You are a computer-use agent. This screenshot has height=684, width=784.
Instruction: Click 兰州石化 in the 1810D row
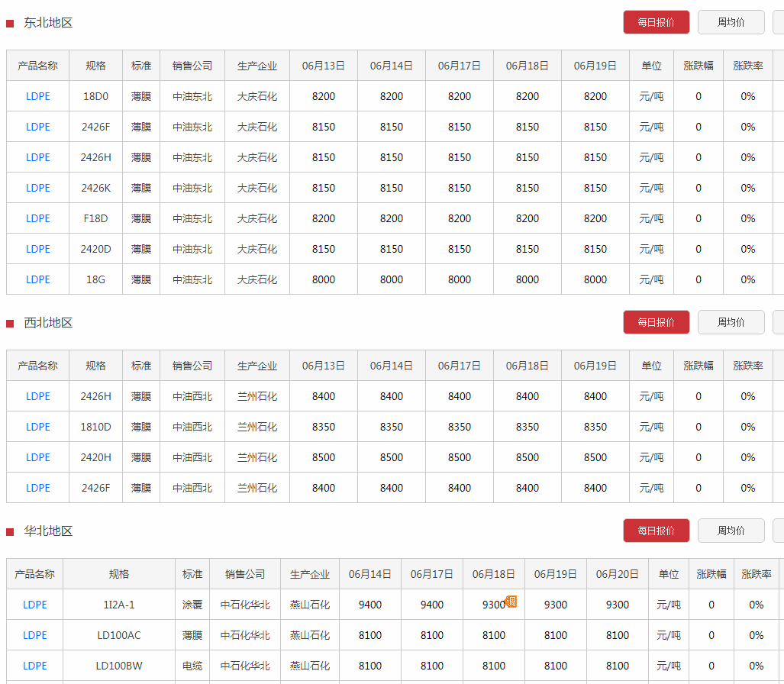257,427
